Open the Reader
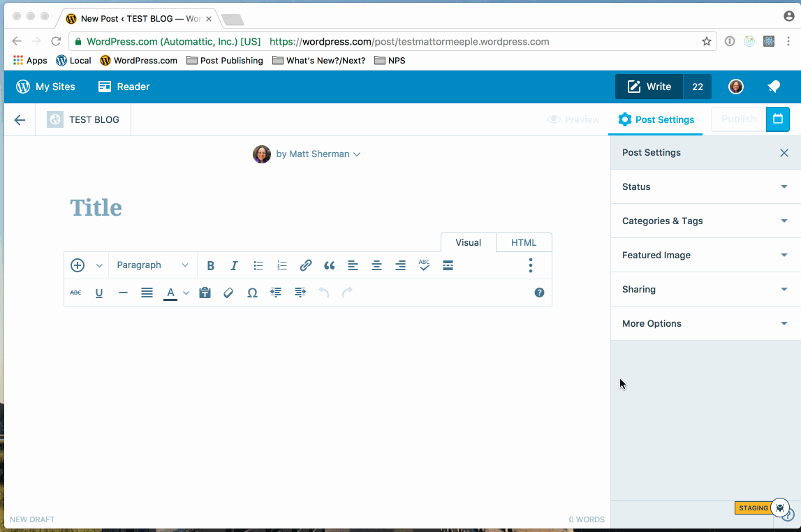 tap(124, 87)
